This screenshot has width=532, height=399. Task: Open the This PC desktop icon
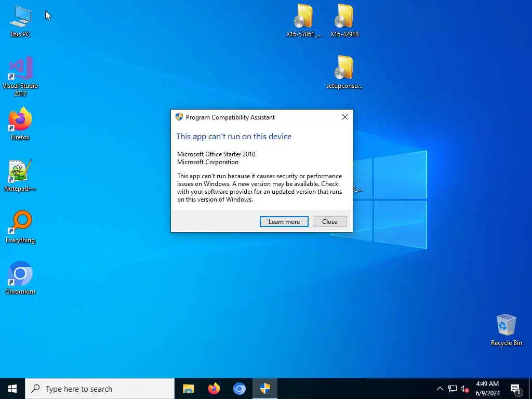pos(20,21)
